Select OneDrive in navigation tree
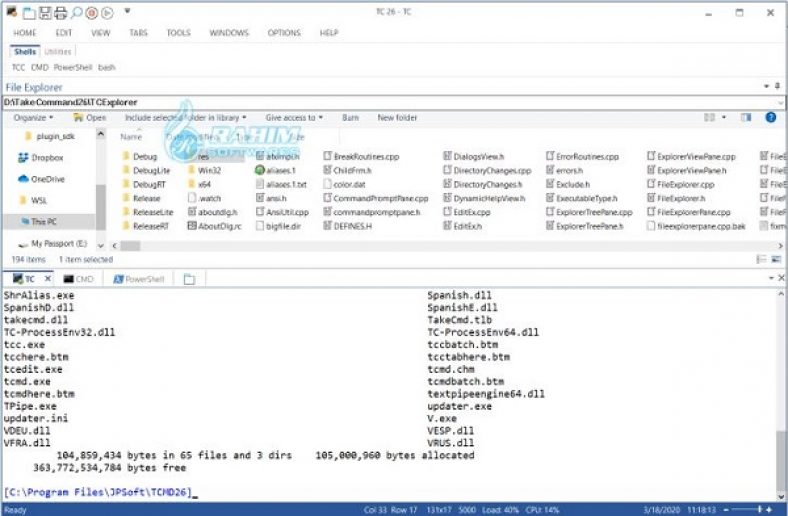 [41, 179]
